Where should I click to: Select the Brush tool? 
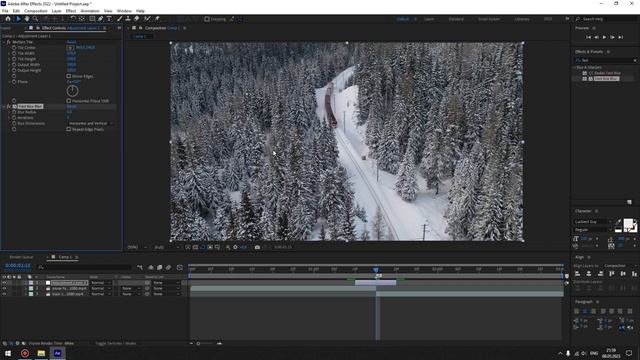[120, 19]
